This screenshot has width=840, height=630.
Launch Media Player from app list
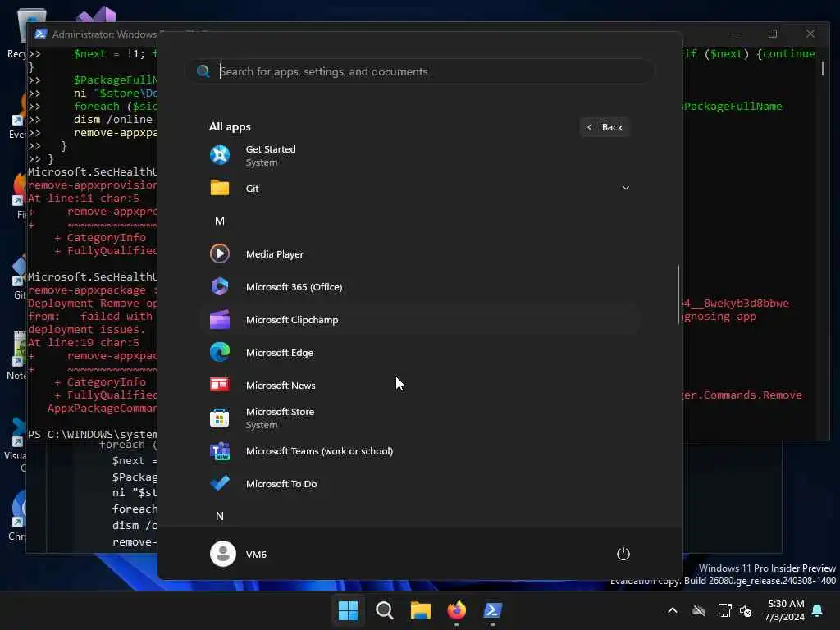(220, 253)
